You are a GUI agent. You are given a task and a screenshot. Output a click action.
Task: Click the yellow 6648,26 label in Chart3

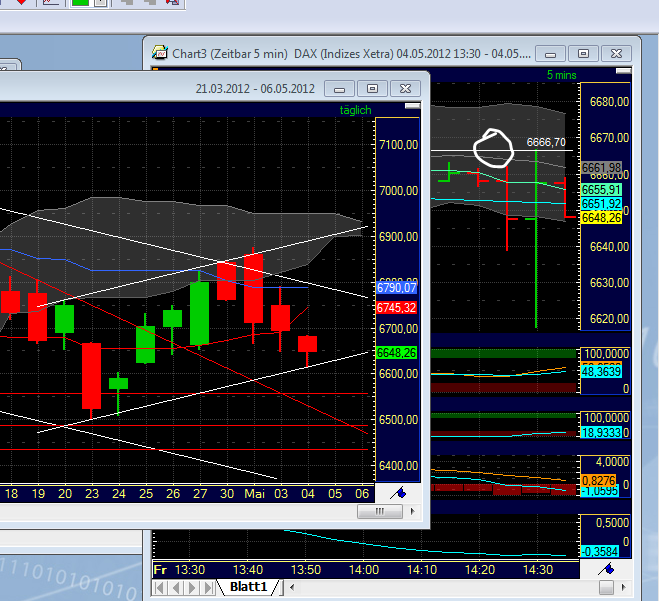click(x=601, y=218)
